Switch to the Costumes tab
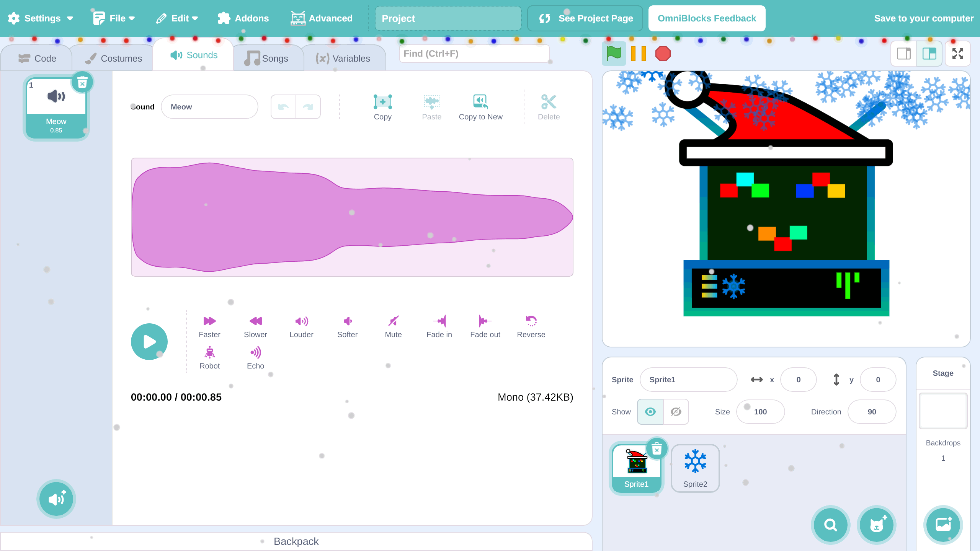This screenshot has width=980, height=551. (113, 58)
